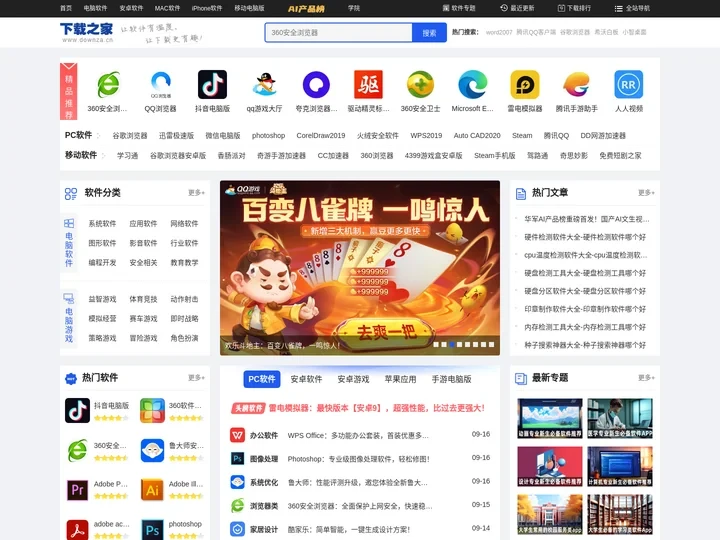Expand 更多+ next to 热门文章
Screen dimensions: 720x540
(x=646, y=193)
